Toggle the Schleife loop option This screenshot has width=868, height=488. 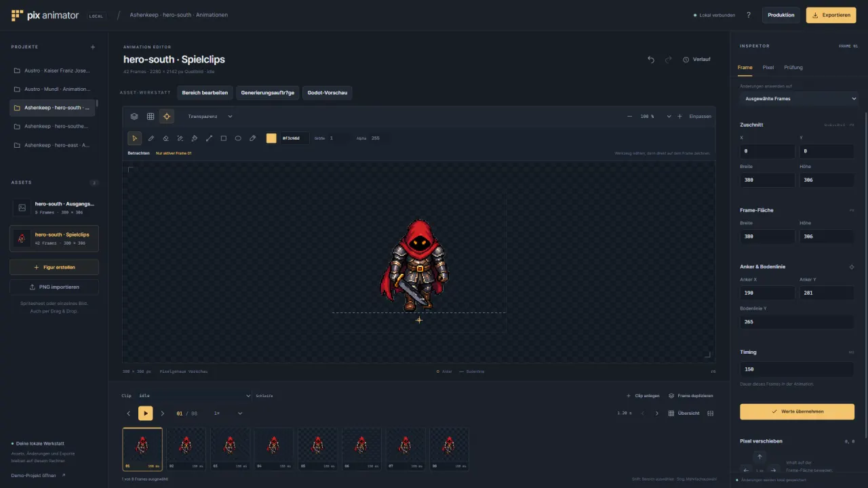click(264, 396)
